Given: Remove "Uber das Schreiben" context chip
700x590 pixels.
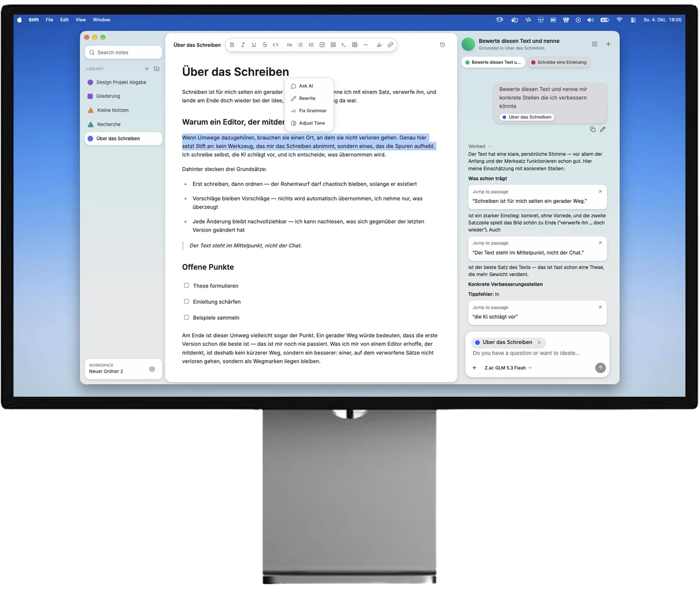Looking at the screenshot, I should click(x=539, y=342).
